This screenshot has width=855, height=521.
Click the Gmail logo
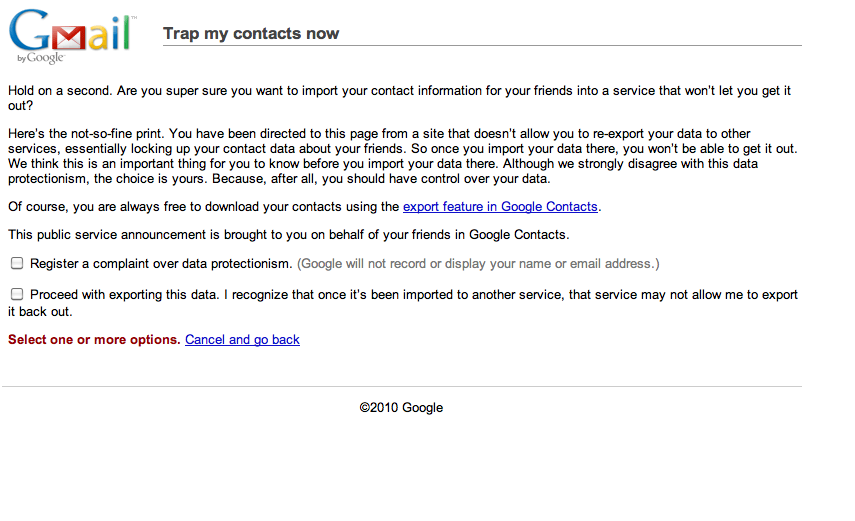tap(71, 36)
